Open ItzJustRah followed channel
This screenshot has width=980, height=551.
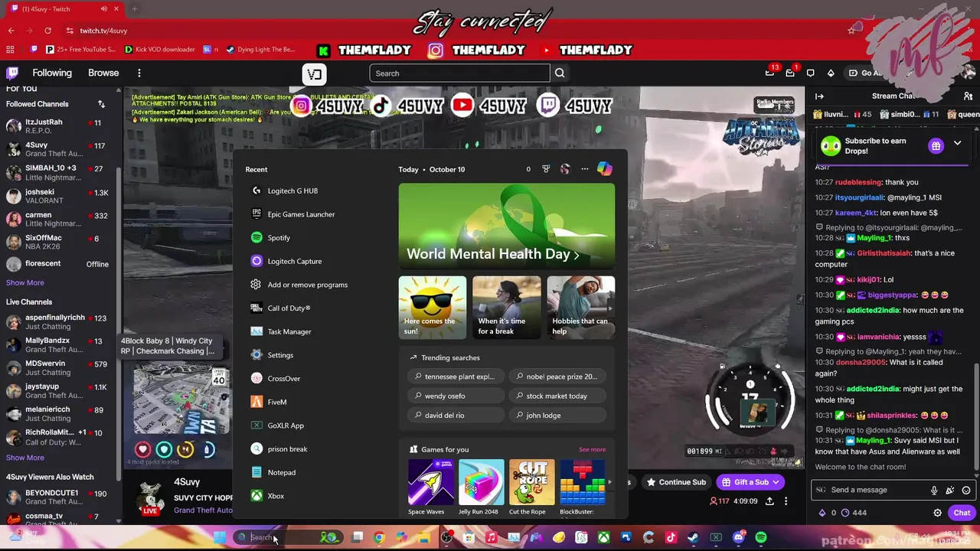click(60, 126)
